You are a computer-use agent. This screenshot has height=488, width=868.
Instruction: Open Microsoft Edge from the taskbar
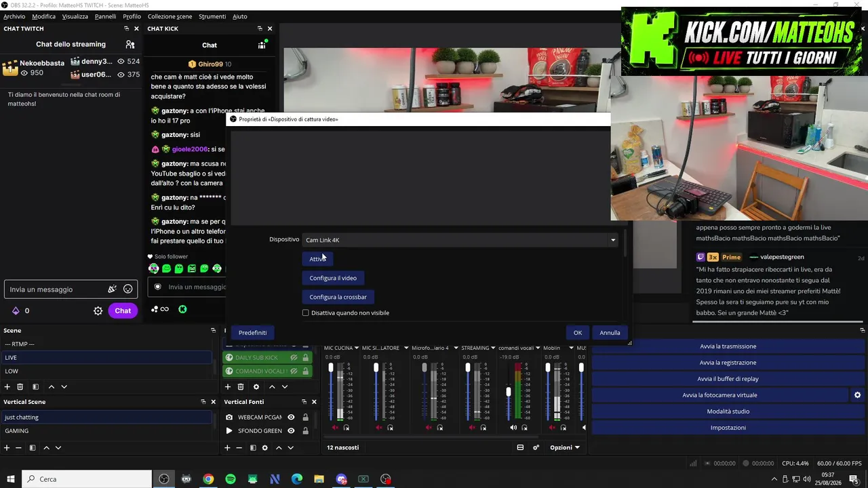click(x=297, y=479)
